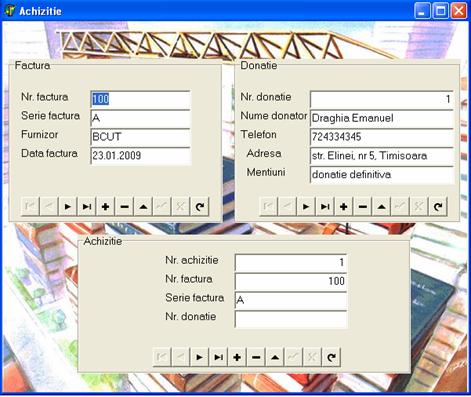Click the Nr. factura field showing 100 in Factura
This screenshot has width=471, height=397.
point(140,99)
